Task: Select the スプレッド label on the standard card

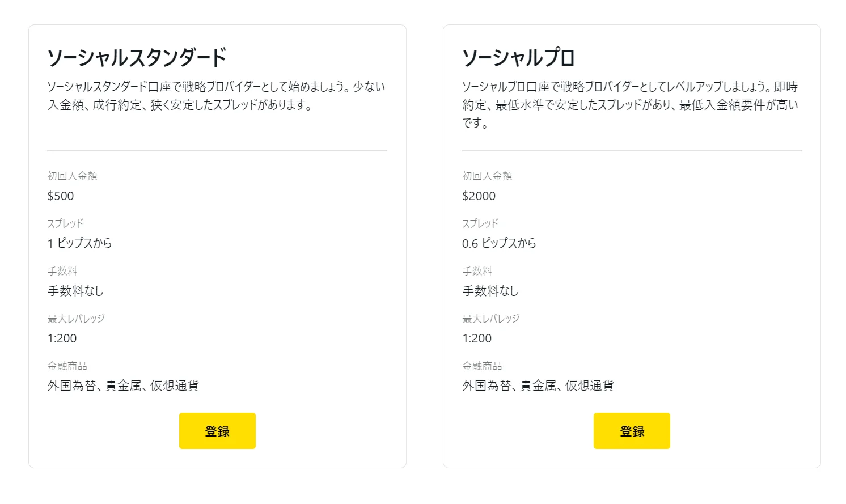Action: [x=65, y=223]
